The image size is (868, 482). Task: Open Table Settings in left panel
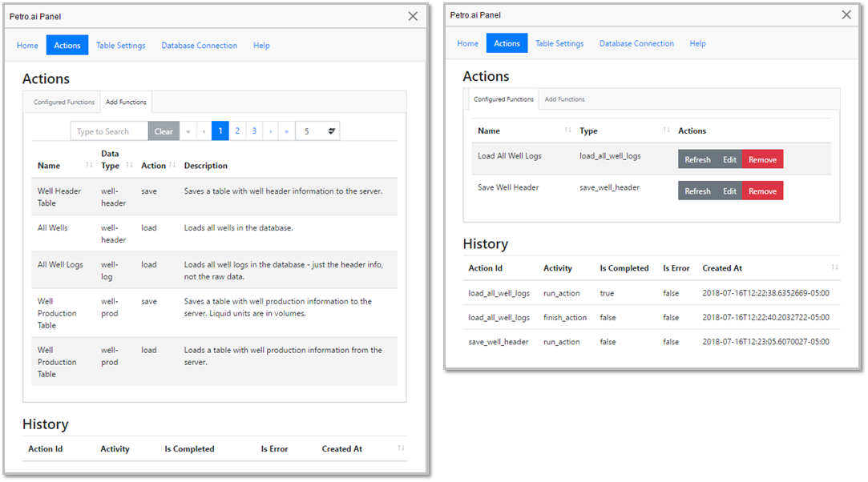click(x=121, y=46)
